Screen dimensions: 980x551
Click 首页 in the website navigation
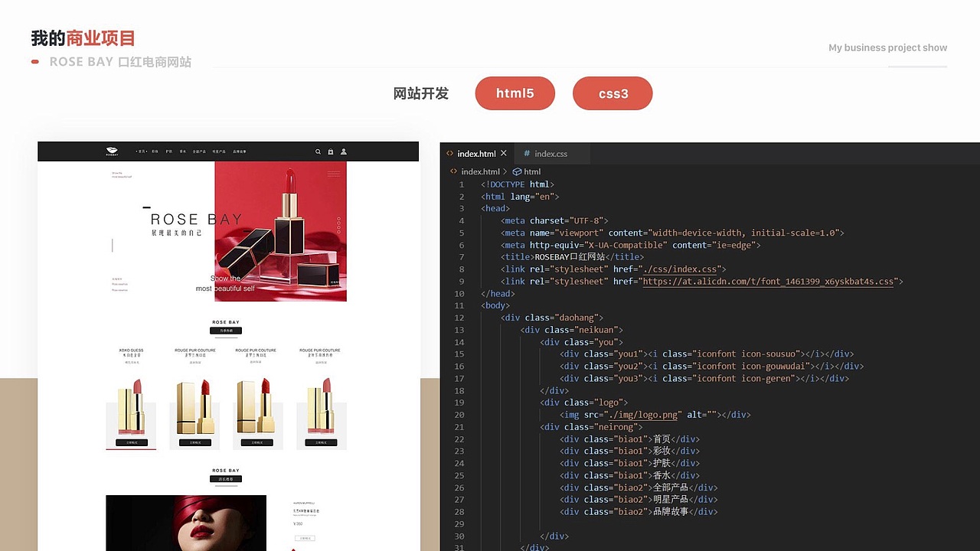[142, 152]
